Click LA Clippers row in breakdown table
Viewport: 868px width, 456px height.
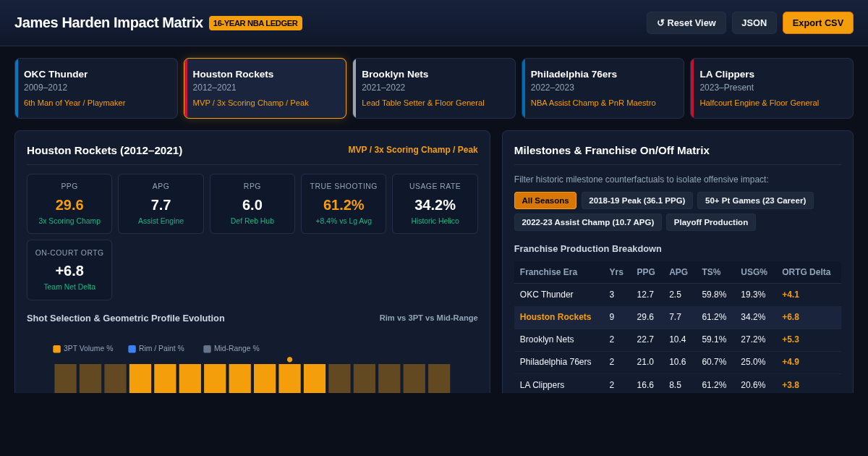tap(678, 384)
